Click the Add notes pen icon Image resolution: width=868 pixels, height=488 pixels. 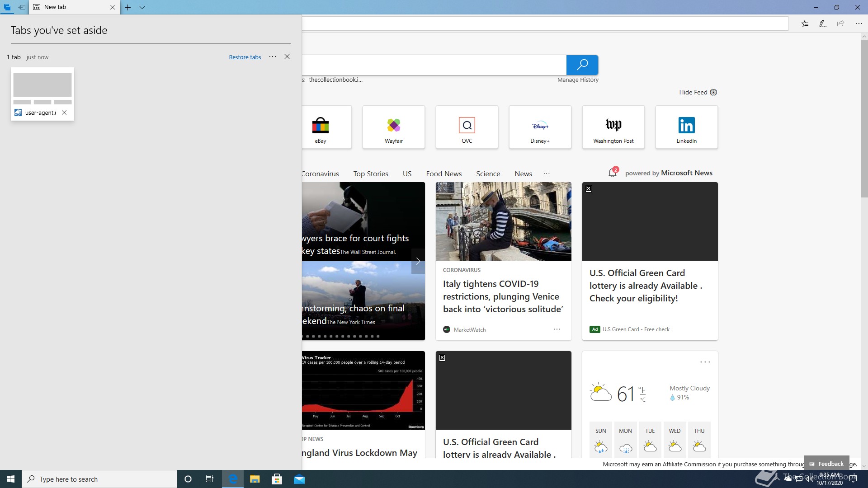(x=823, y=23)
